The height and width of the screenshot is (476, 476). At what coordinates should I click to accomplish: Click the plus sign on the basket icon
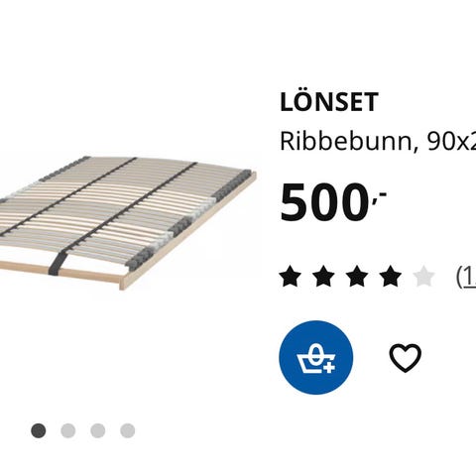point(329,367)
